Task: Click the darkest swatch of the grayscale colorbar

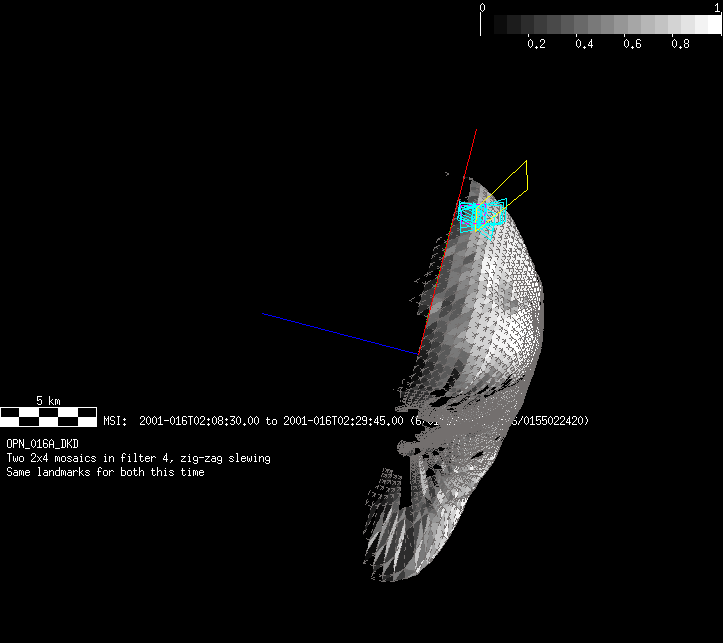Action: click(492, 25)
